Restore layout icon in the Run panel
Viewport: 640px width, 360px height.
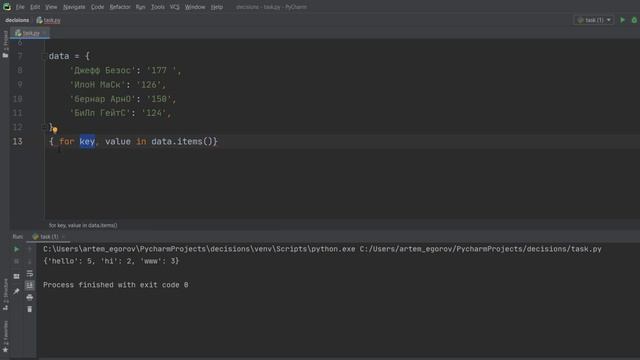pos(16,276)
